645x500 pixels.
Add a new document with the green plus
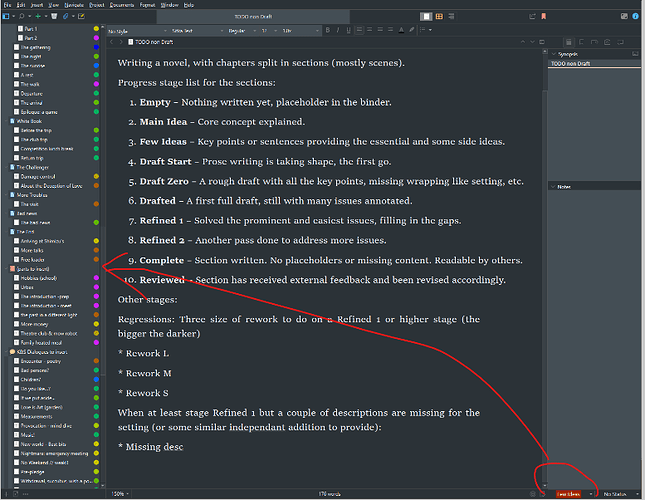click(x=38, y=16)
